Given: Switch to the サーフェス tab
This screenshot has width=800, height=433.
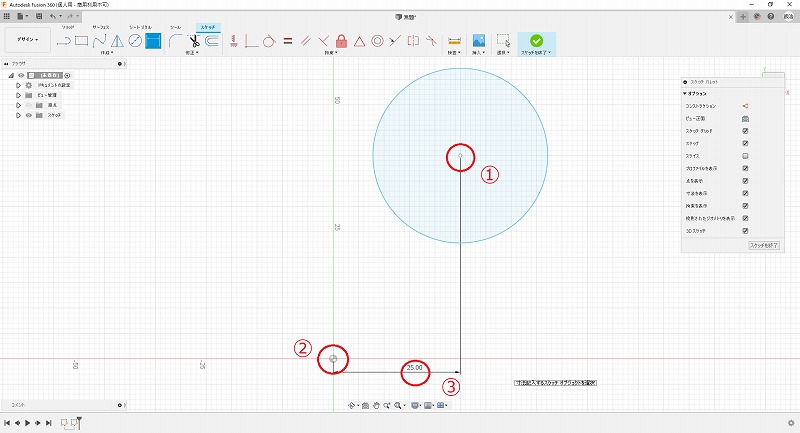Looking at the screenshot, I should click(101, 27).
